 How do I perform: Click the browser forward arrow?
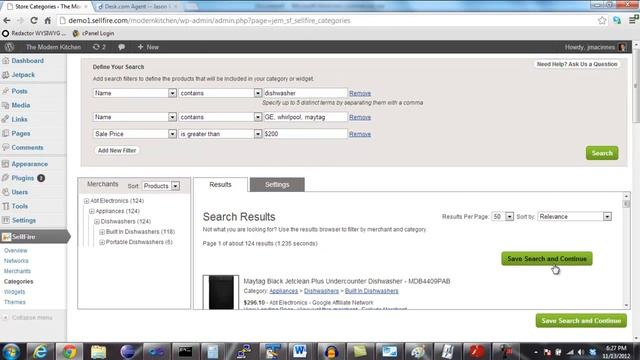20,20
